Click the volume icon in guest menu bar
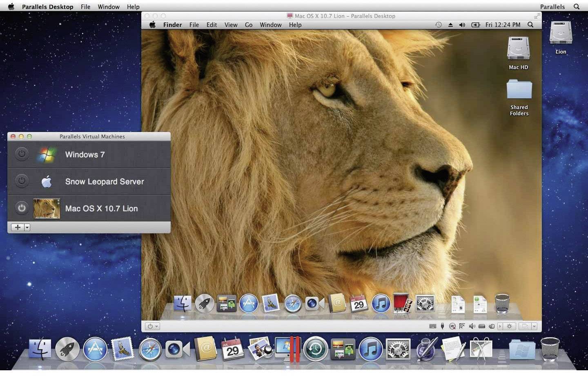 [x=462, y=25]
